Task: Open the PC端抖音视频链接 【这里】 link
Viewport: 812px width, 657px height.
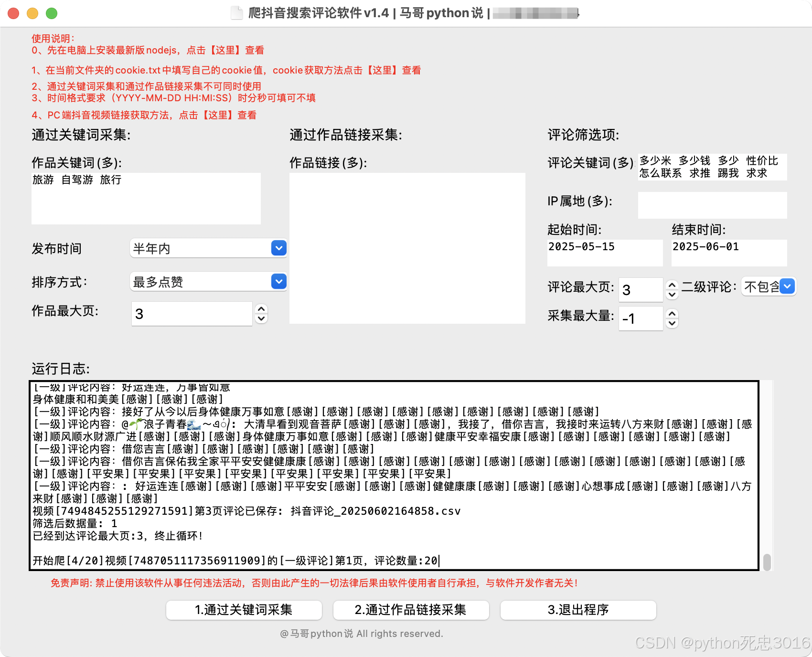Action: coord(217,115)
